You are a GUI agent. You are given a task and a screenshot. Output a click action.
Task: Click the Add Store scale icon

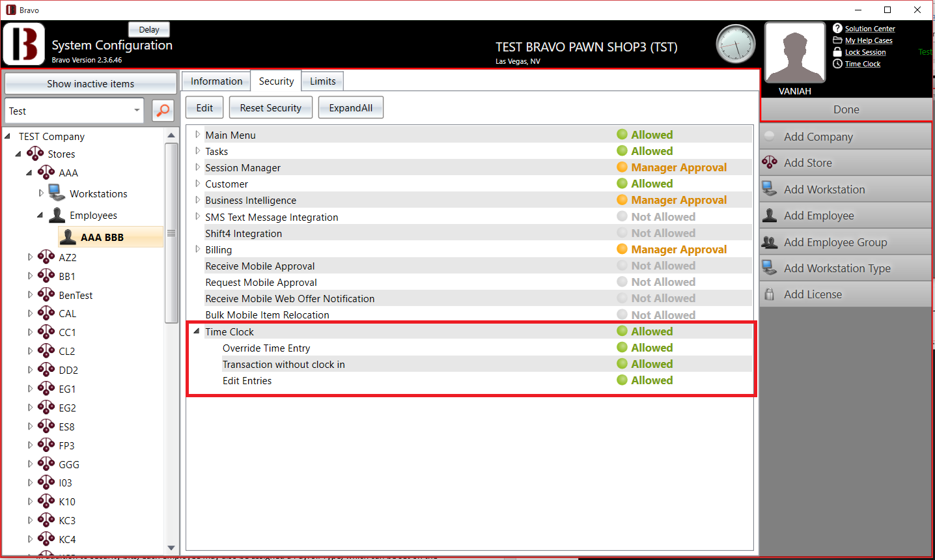coord(770,162)
